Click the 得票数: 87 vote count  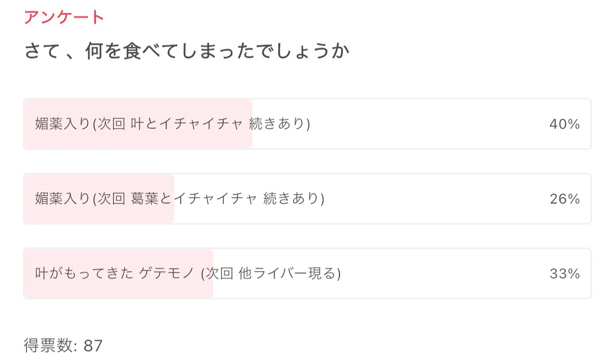point(63,345)
